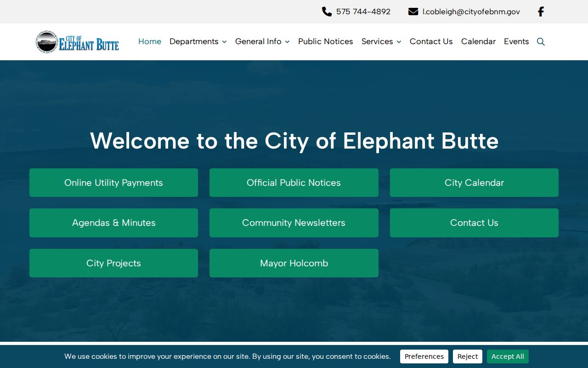Open the City Projects button
This screenshot has height=368, width=588.
tap(113, 263)
